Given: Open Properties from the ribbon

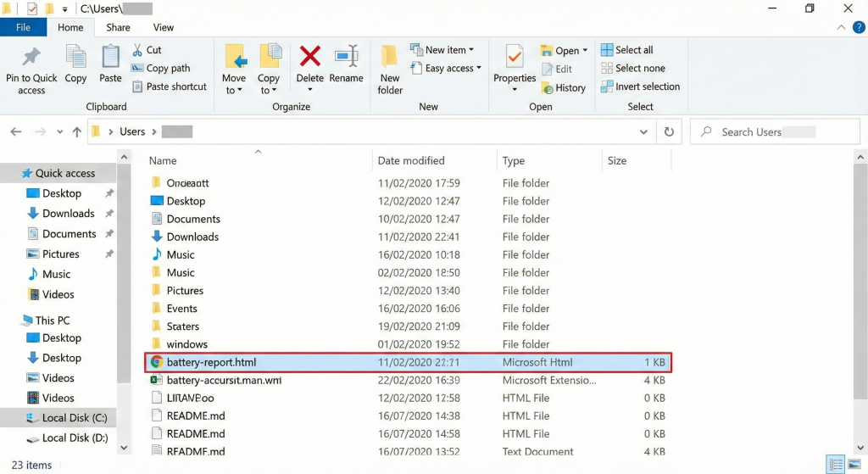Looking at the screenshot, I should (x=515, y=59).
